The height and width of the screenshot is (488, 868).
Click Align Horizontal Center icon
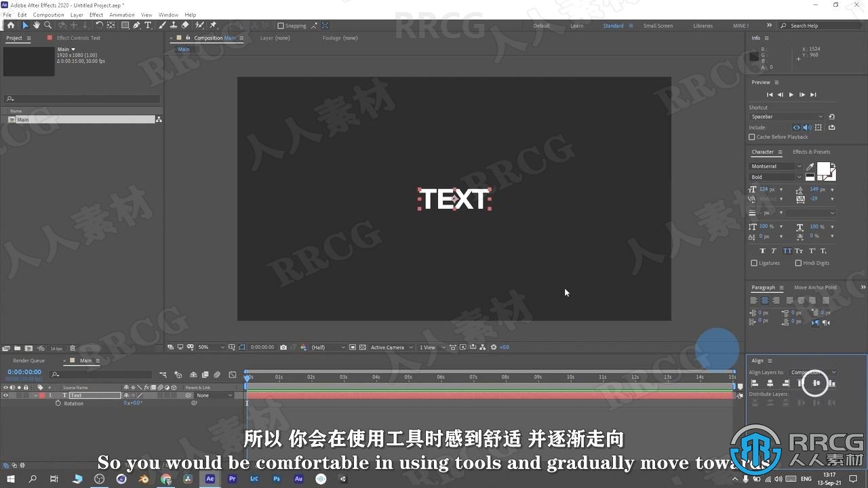[x=770, y=383]
